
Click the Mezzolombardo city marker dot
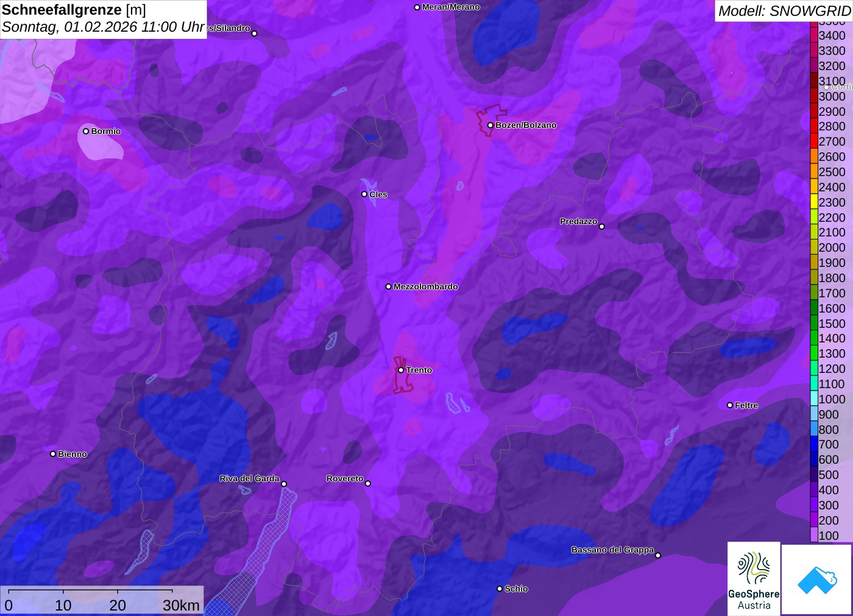click(x=388, y=286)
